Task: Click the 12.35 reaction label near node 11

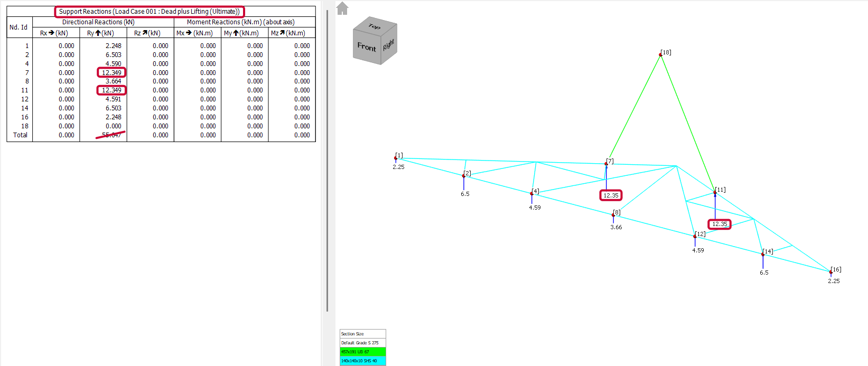Action: coord(720,224)
